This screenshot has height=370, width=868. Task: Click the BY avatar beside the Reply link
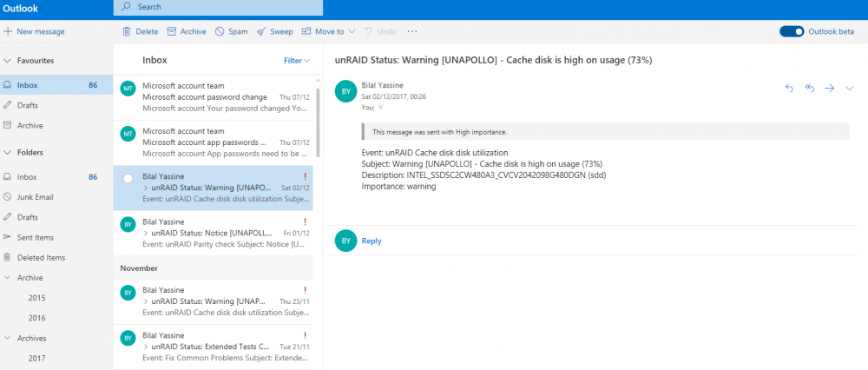point(346,241)
